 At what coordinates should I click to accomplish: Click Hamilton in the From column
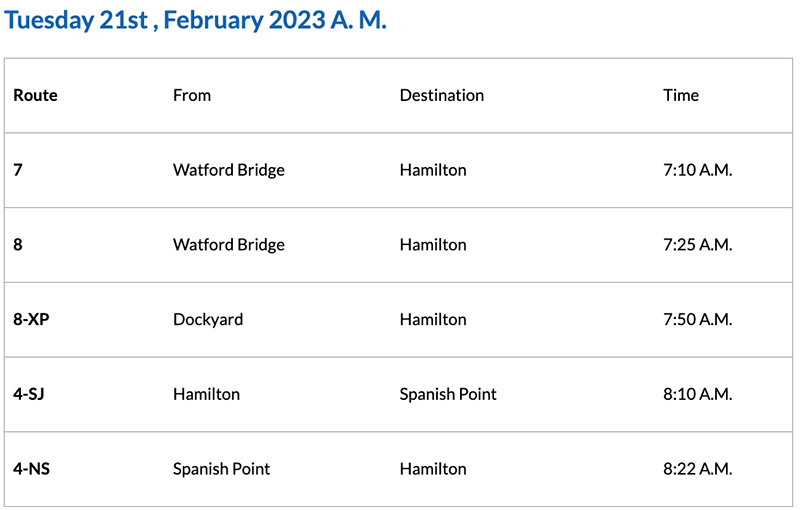click(206, 394)
